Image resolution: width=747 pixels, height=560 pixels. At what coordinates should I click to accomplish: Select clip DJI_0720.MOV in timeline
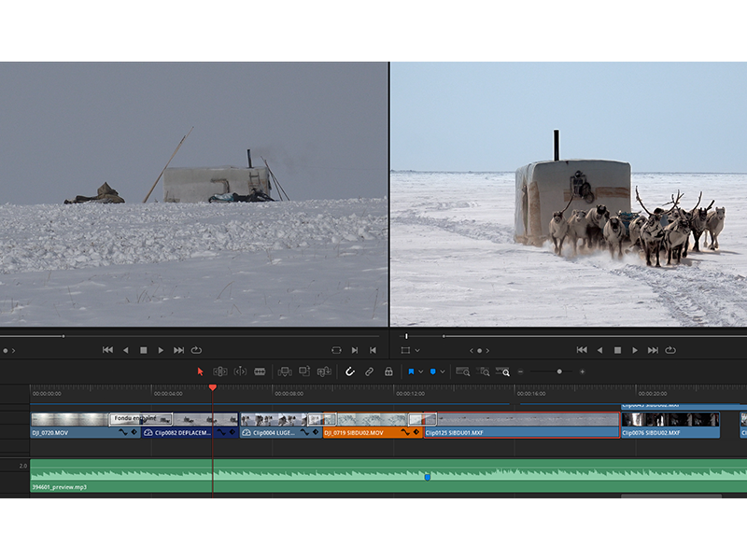pos(86,426)
